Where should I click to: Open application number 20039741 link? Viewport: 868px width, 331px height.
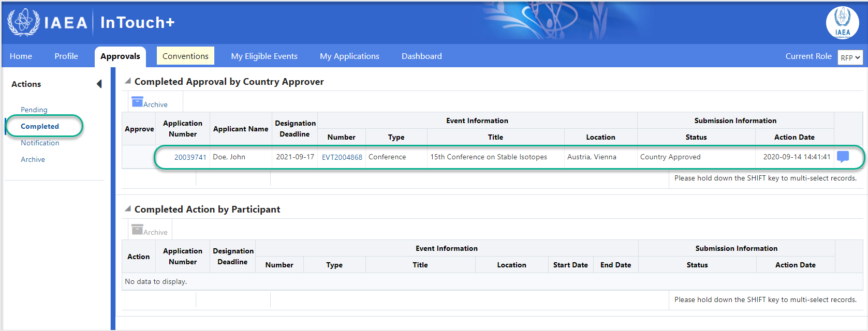click(190, 157)
